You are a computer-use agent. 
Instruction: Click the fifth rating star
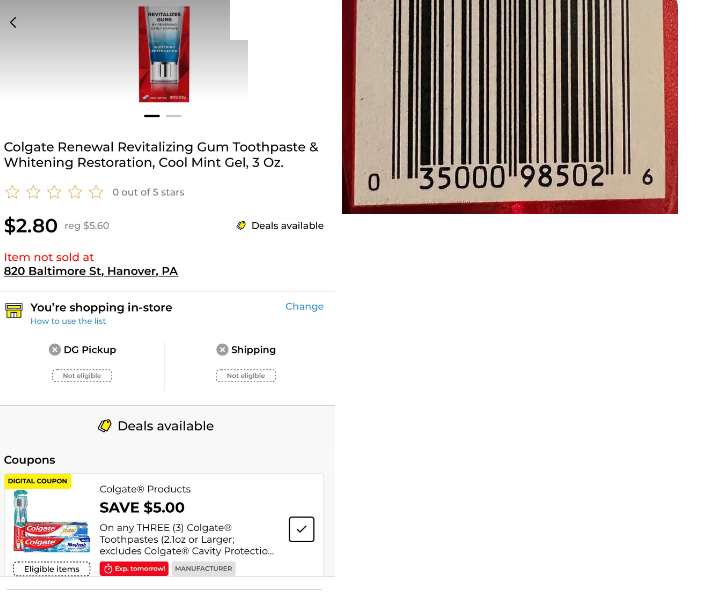point(96,192)
